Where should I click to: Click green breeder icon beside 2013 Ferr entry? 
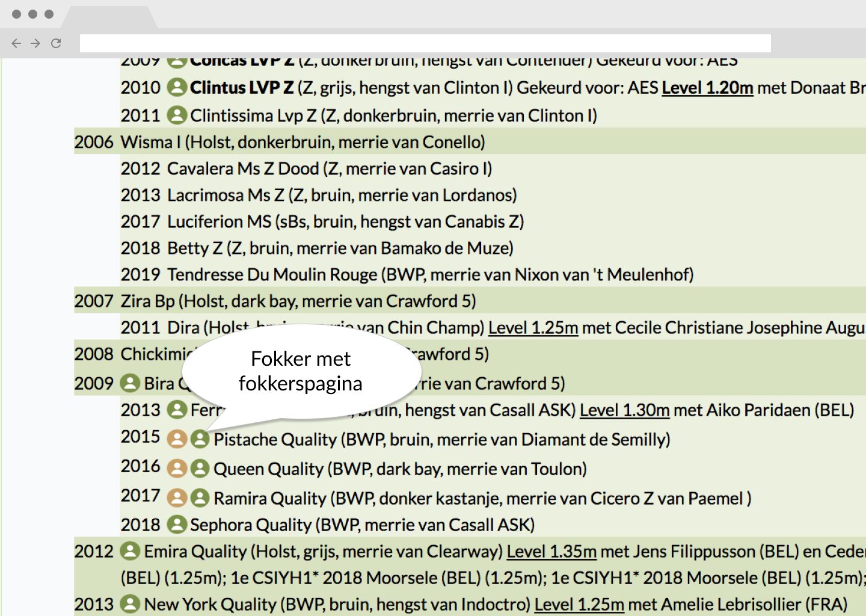click(x=177, y=410)
